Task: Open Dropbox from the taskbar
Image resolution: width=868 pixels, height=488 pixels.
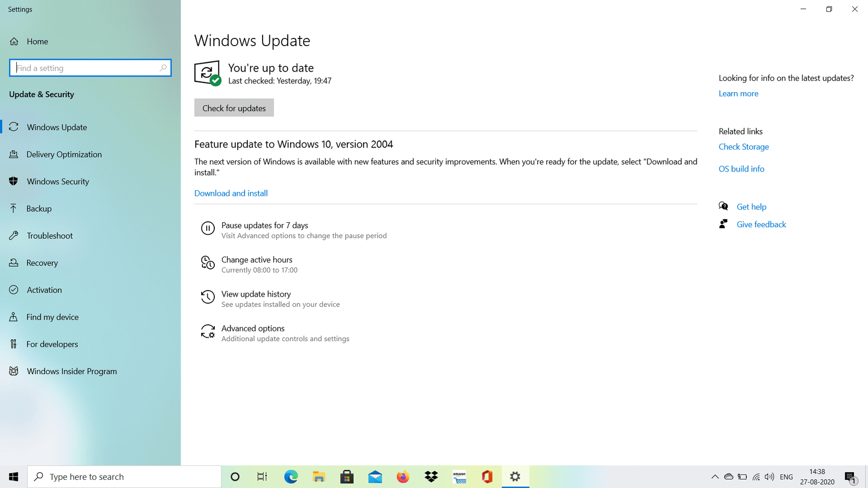Action: (431, 477)
